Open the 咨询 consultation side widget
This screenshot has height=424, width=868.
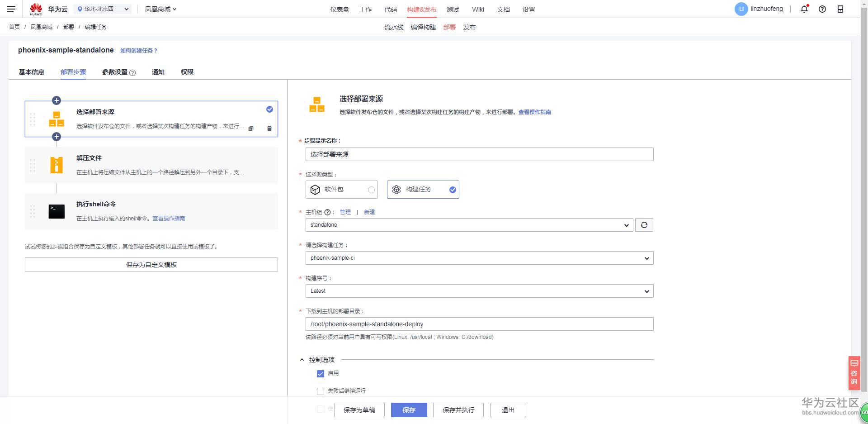pyautogui.click(x=854, y=372)
